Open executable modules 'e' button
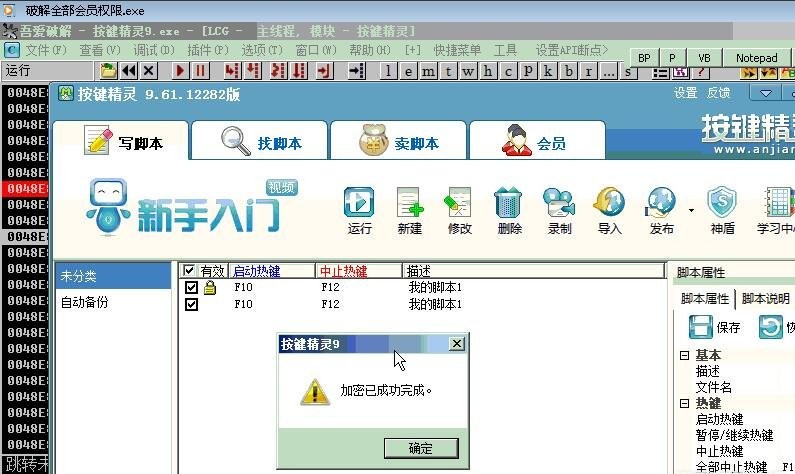The width and height of the screenshot is (795, 474). [x=408, y=70]
